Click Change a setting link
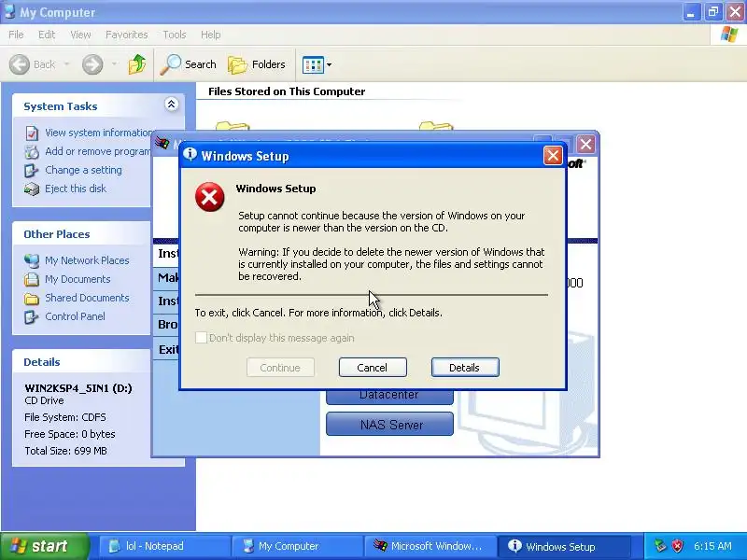 [x=83, y=170]
